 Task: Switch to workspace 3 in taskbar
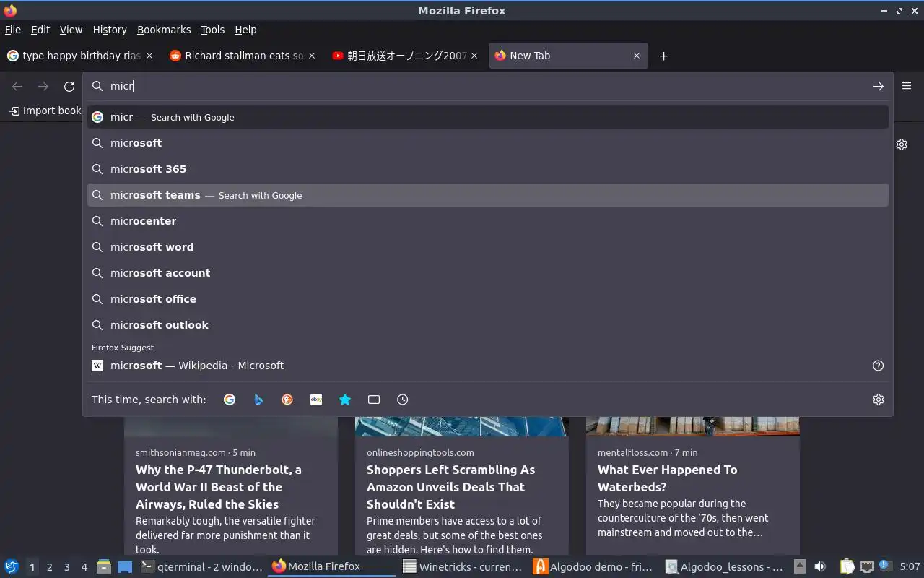pyautogui.click(x=66, y=567)
